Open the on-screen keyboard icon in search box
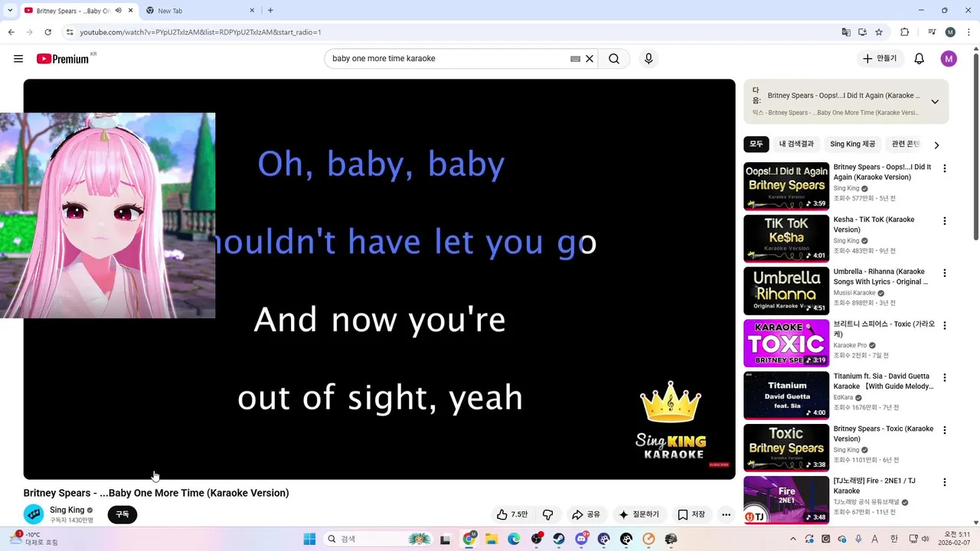Image resolution: width=980 pixels, height=551 pixels. coord(576,59)
